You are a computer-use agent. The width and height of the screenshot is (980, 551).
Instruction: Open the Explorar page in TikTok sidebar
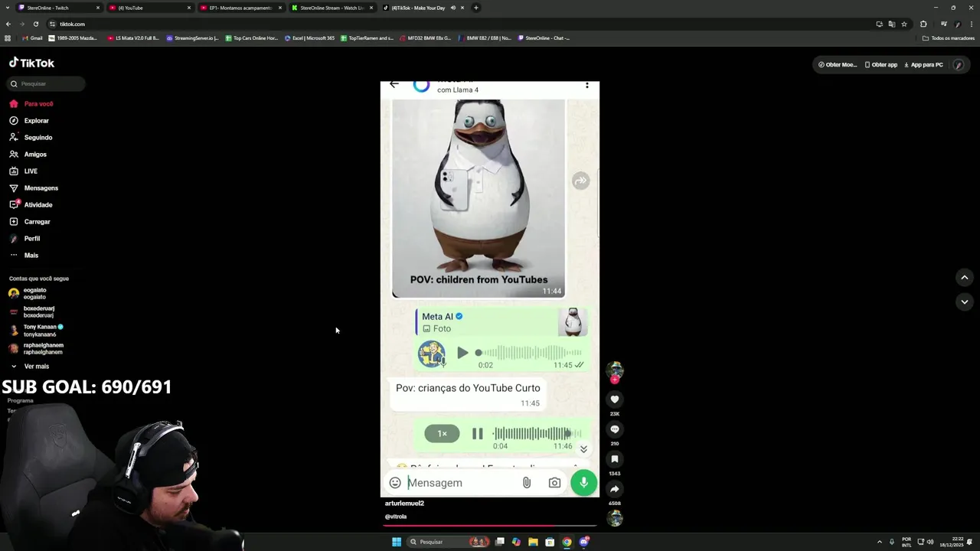click(29, 120)
